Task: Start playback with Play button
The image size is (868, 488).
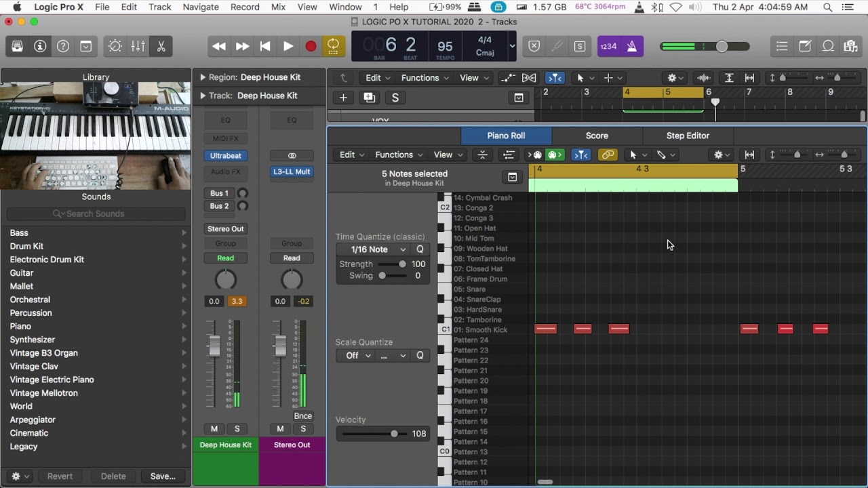Action: pyautogui.click(x=288, y=46)
